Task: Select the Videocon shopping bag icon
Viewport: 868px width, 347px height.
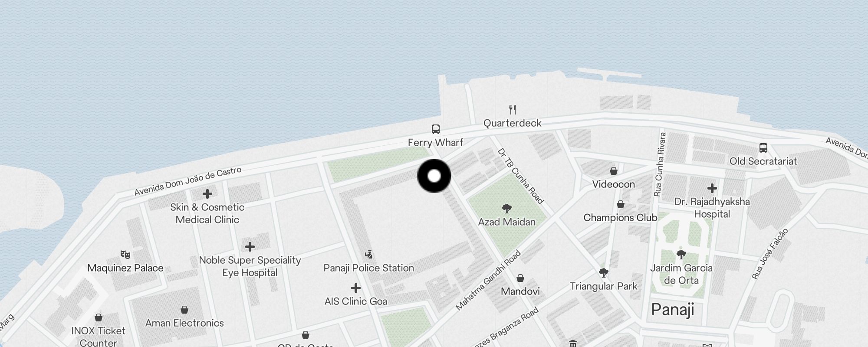Action: point(613,171)
